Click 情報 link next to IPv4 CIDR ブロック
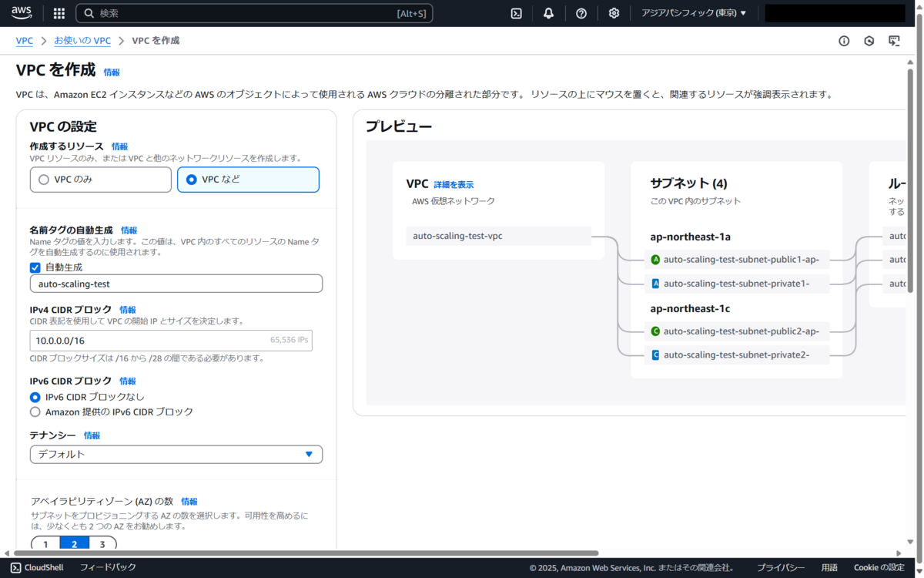This screenshot has height=578, width=924. (x=128, y=310)
